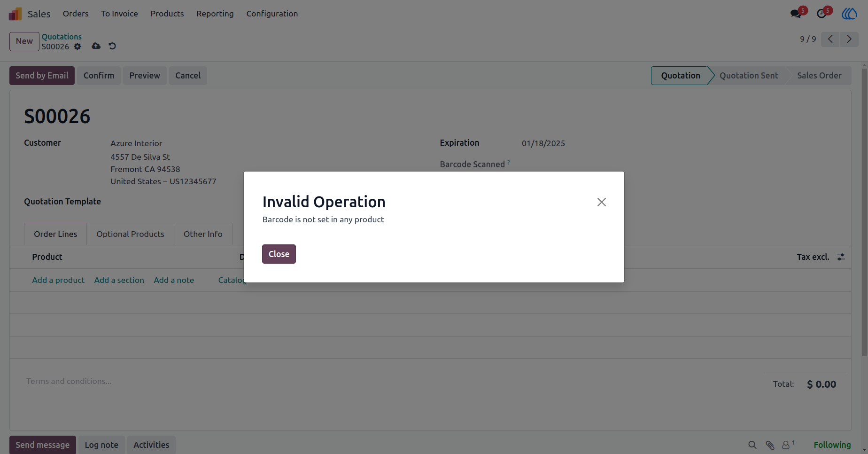
Task: Click the Preview button
Action: coord(145,76)
